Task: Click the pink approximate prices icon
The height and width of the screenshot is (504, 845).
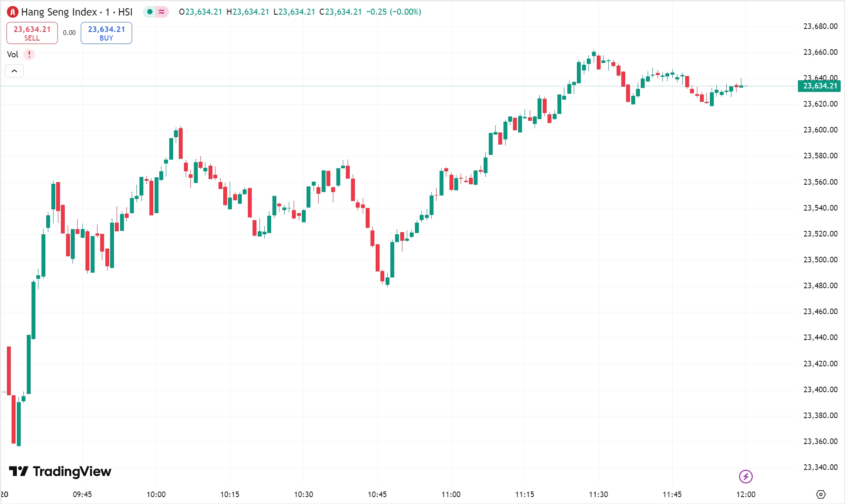Action: pyautogui.click(x=161, y=12)
